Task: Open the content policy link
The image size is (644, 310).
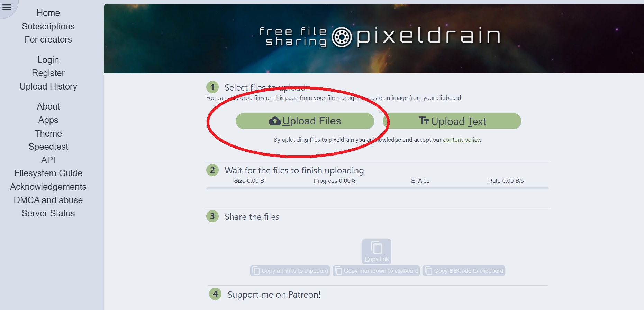Action: [x=461, y=140]
